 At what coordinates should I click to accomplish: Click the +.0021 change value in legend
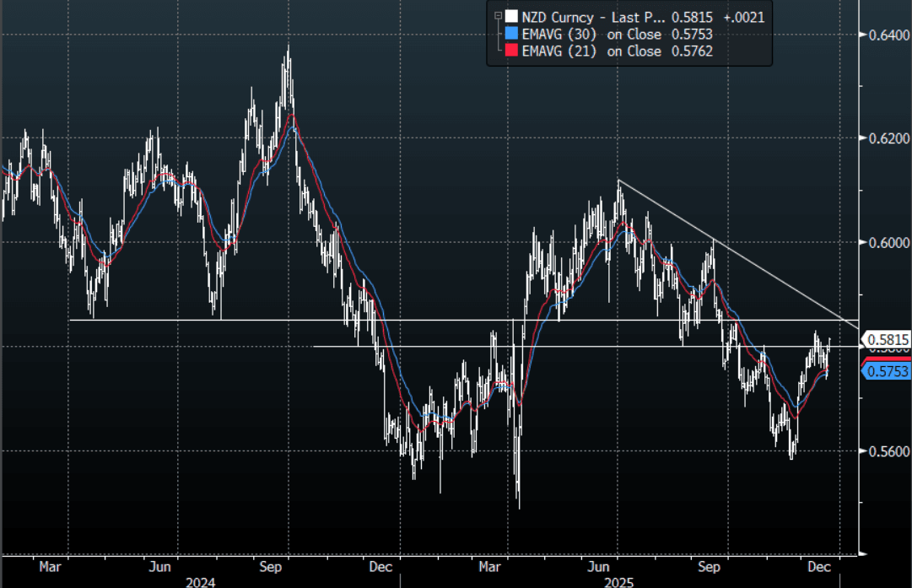click(x=744, y=17)
